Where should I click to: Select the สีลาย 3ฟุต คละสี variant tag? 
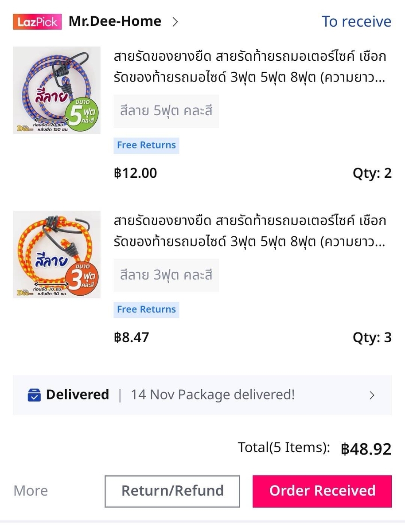(166, 275)
